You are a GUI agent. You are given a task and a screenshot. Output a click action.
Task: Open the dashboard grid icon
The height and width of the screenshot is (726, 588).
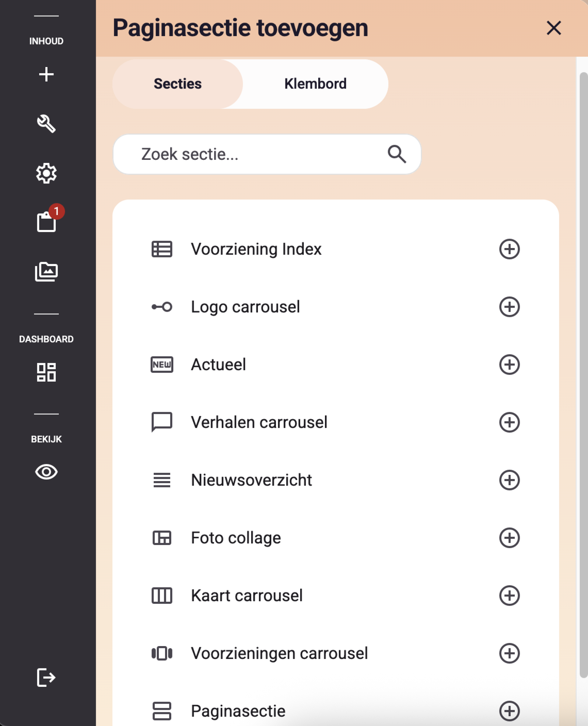pyautogui.click(x=46, y=372)
